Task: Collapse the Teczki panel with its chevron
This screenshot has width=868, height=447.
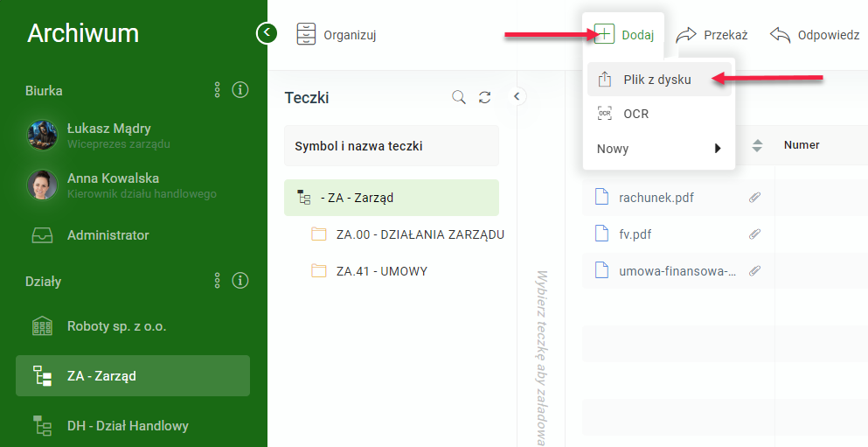Action: click(517, 96)
